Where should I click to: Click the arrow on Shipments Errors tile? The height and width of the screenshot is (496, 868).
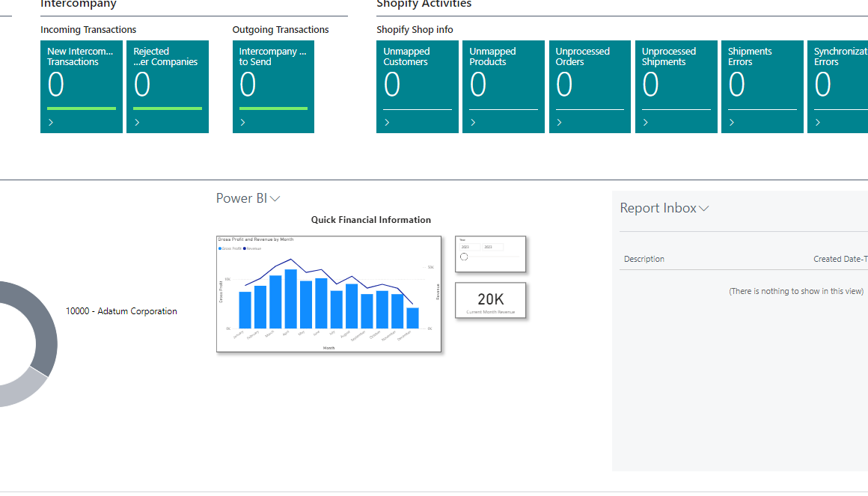point(731,123)
